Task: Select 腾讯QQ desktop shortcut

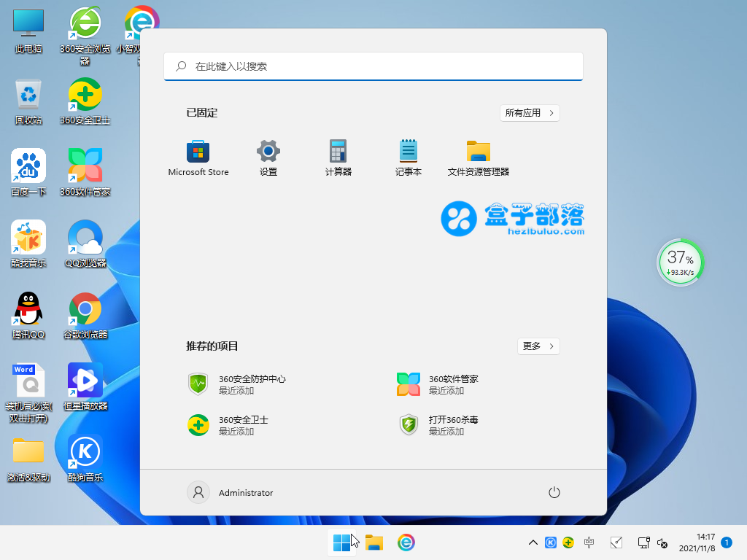Action: 28,315
